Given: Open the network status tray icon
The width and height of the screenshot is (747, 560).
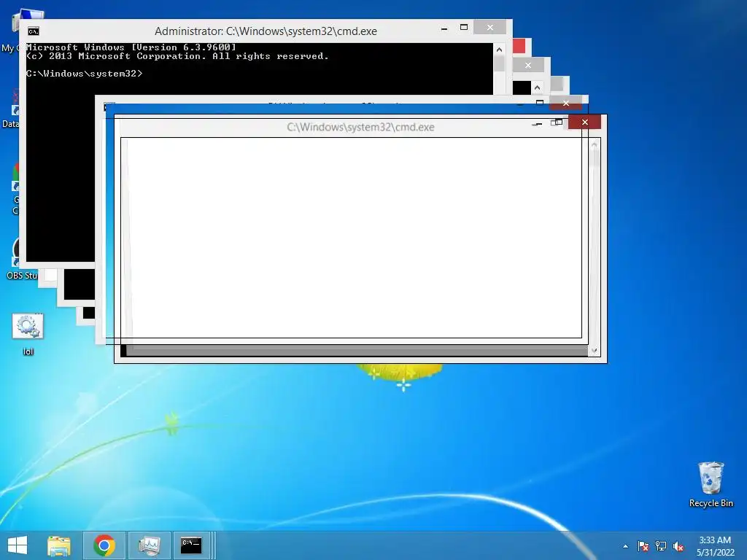Looking at the screenshot, I should pos(661,546).
